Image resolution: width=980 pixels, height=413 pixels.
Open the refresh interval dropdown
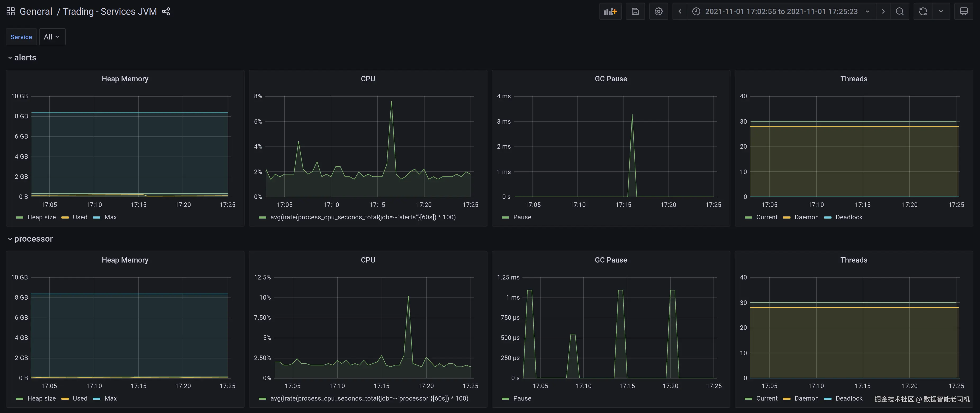click(x=941, y=11)
